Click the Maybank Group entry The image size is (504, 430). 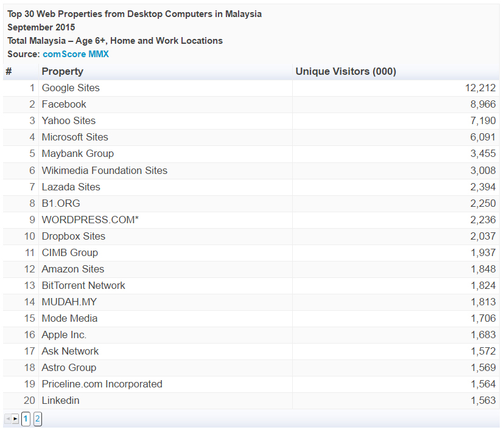[78, 153]
